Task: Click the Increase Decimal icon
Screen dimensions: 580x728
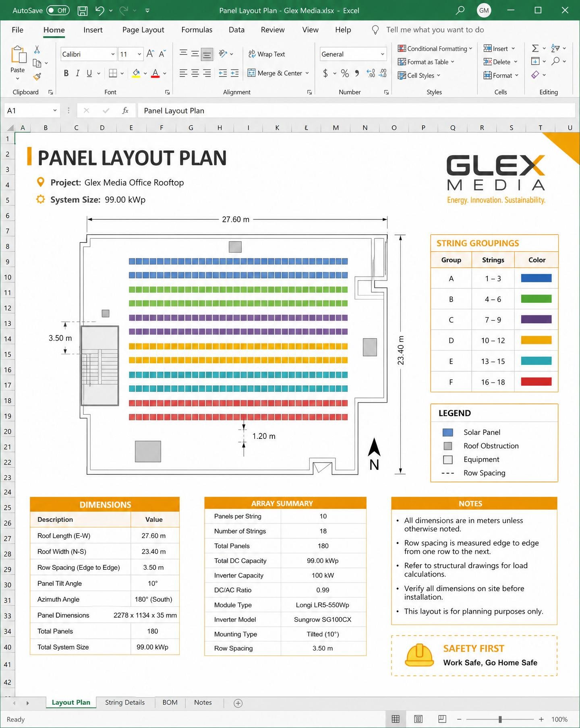Action: (x=371, y=73)
